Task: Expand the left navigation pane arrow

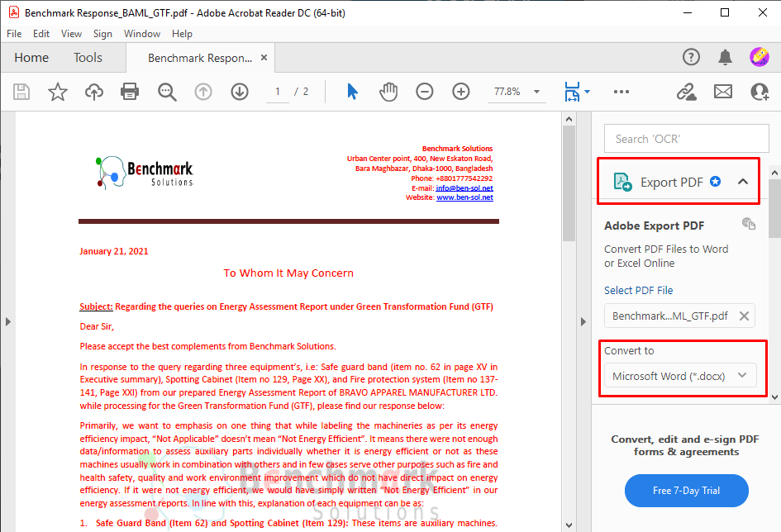Action: (x=8, y=321)
